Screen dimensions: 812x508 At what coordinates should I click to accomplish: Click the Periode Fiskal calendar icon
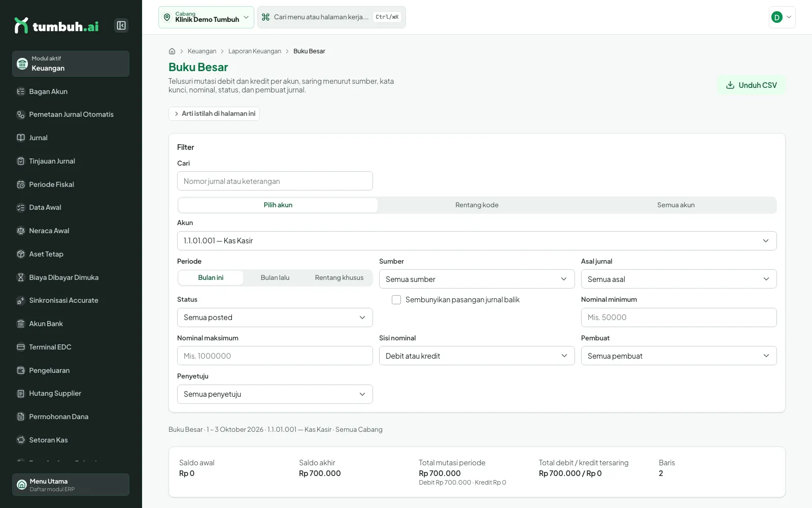point(21,184)
